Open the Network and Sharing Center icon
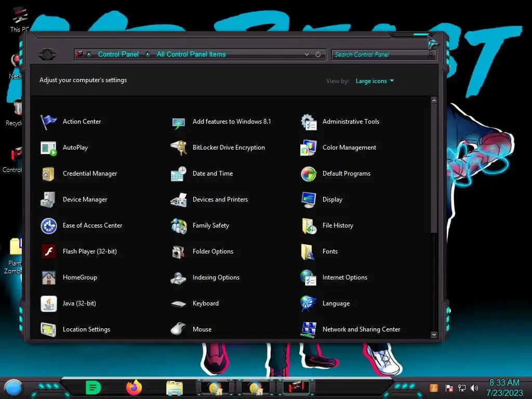This screenshot has width=532, height=399. (309, 329)
